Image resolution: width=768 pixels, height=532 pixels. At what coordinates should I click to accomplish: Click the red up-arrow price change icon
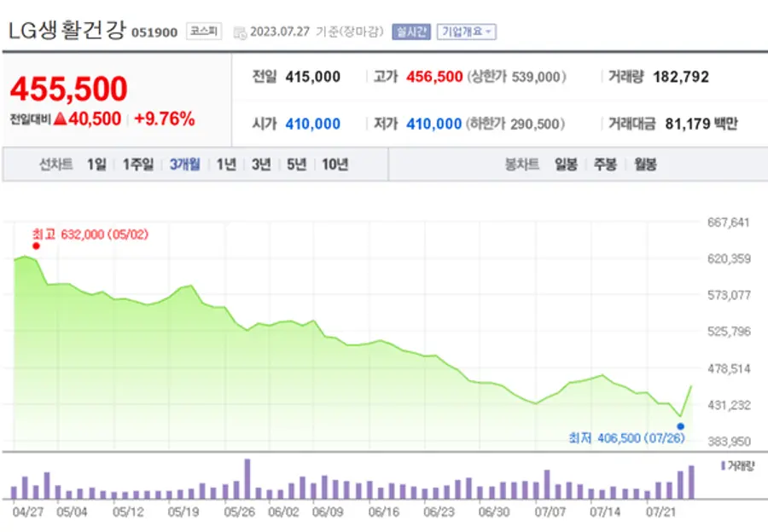click(60, 119)
